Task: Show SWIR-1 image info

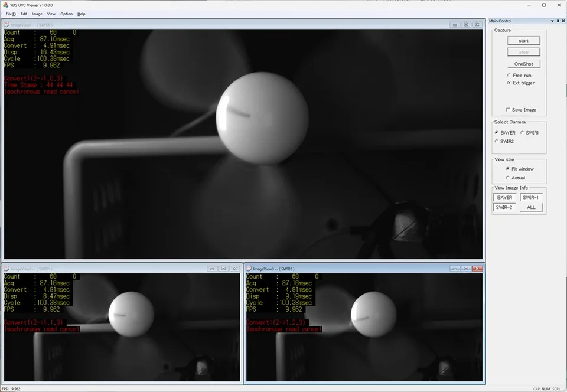Action: 531,198
